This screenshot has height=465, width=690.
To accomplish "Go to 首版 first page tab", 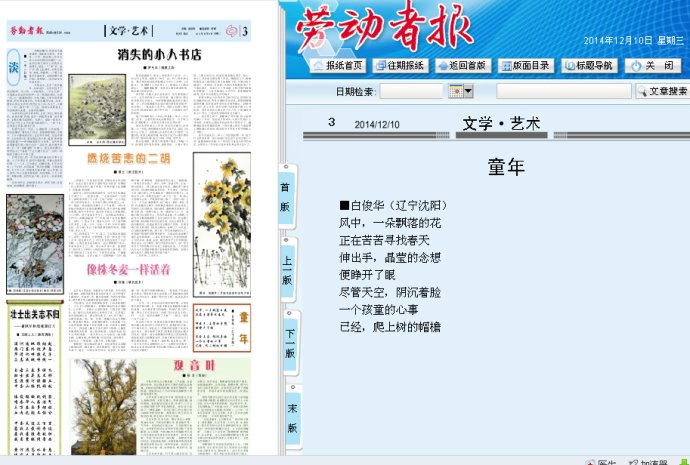I will pos(286,196).
